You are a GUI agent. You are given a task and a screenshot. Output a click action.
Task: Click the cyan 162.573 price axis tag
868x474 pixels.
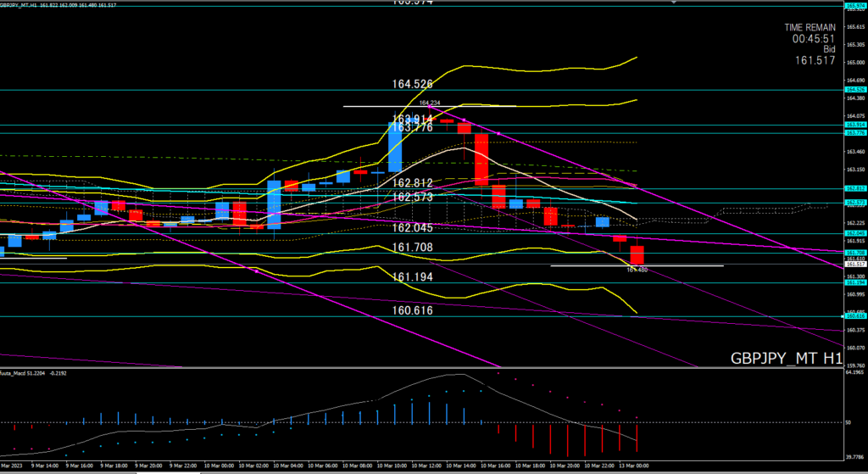[855, 203]
